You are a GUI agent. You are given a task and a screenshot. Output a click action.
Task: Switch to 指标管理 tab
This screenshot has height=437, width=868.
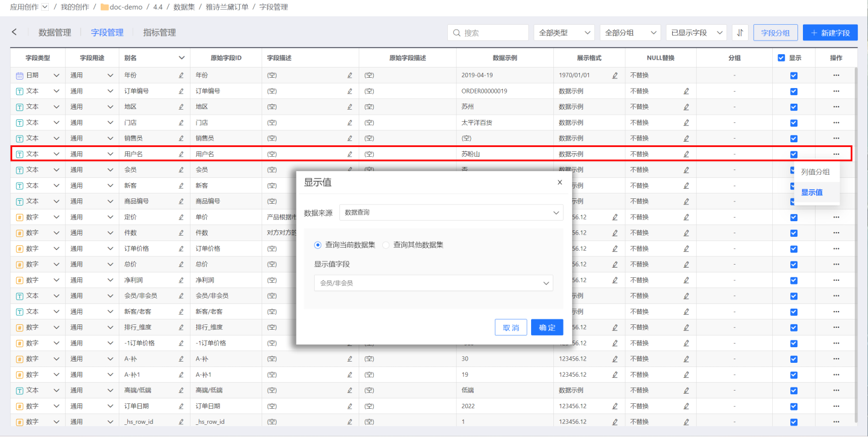click(x=159, y=33)
